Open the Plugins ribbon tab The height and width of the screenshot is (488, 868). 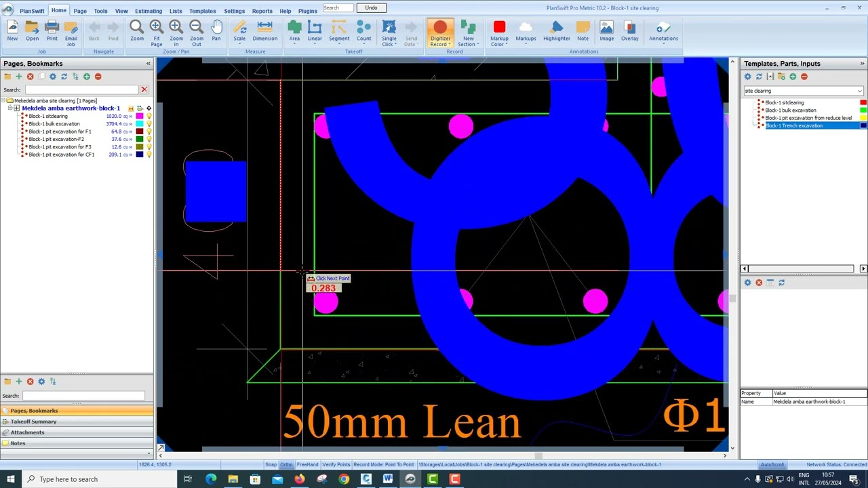tap(307, 11)
